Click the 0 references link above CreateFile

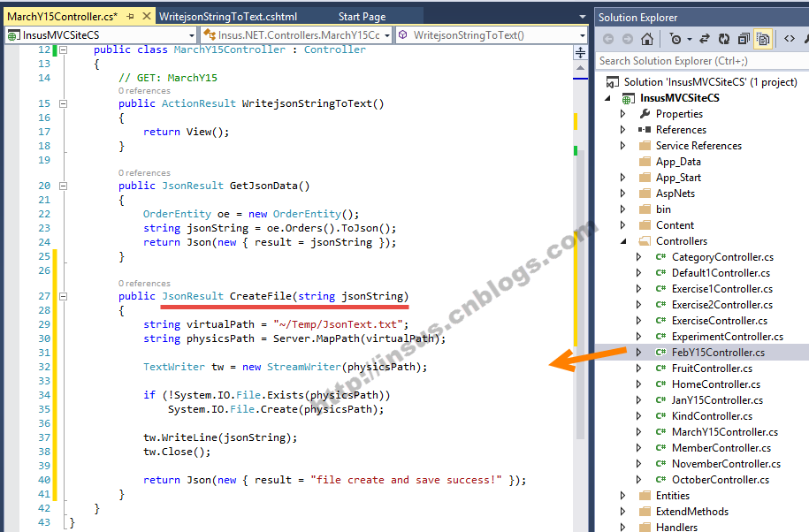[x=144, y=284]
